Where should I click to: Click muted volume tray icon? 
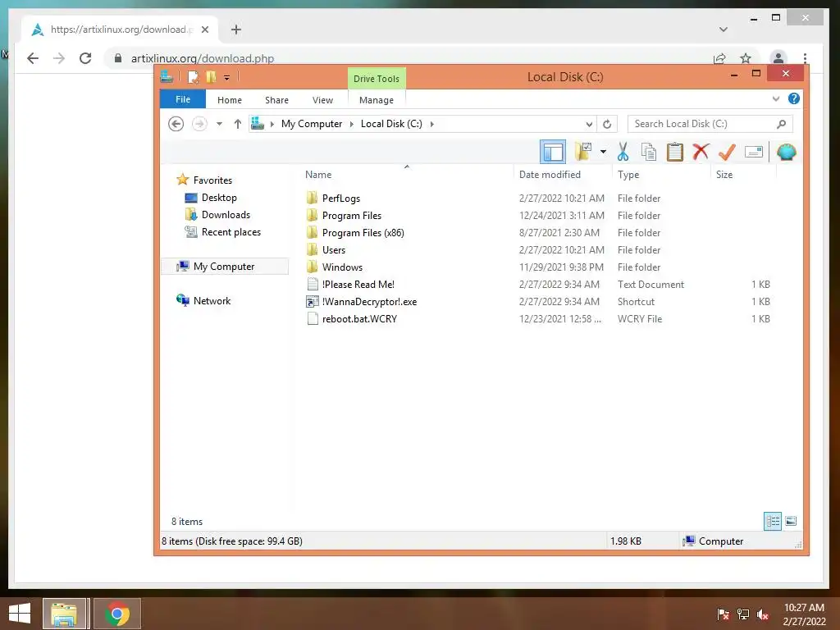tap(763, 614)
